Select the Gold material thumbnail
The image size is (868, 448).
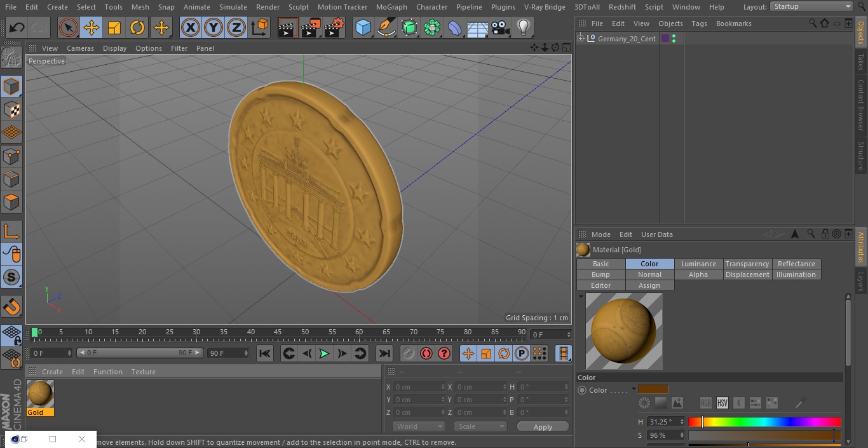coord(40,394)
